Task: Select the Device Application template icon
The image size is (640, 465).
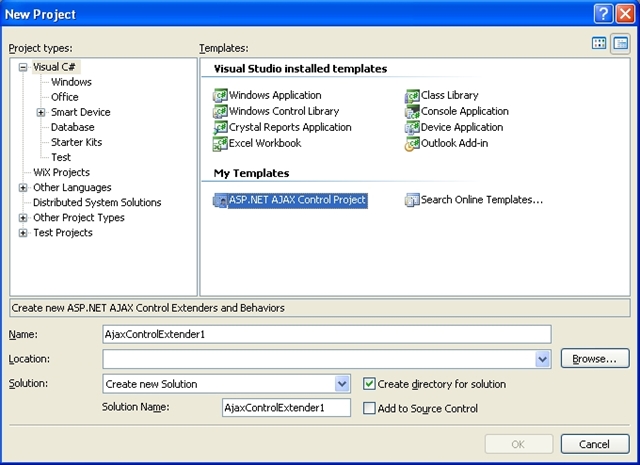Action: [412, 127]
